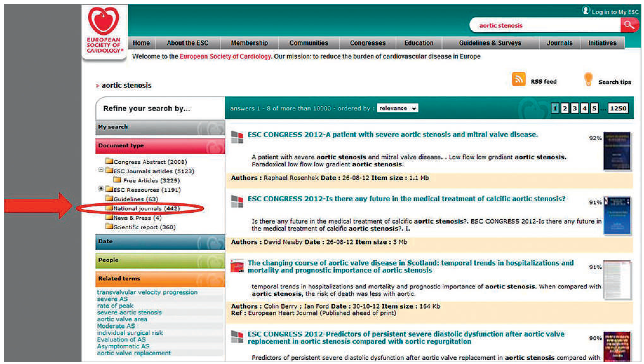Click the Log in to My ESC user icon
This screenshot has height=364, width=644.
(586, 11)
